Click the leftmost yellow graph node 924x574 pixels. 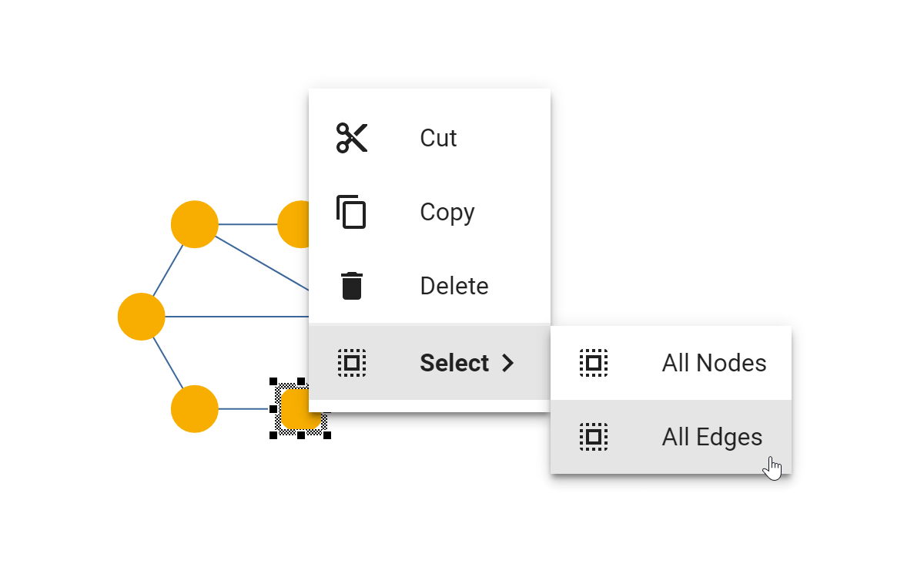coord(141,315)
